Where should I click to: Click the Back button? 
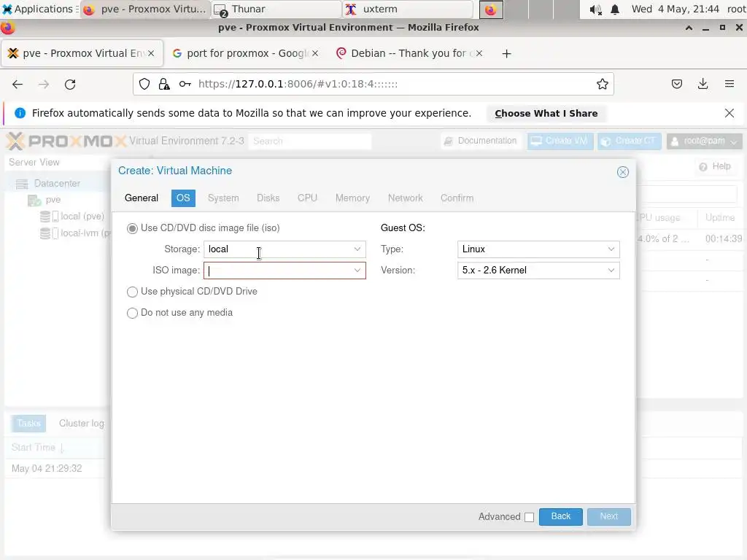point(561,517)
